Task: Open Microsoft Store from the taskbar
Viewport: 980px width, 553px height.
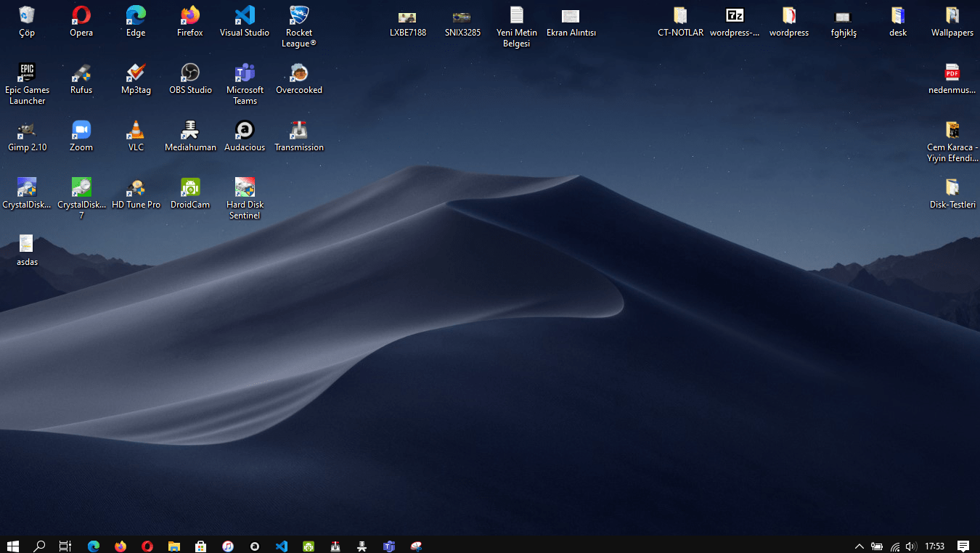Action: click(201, 546)
